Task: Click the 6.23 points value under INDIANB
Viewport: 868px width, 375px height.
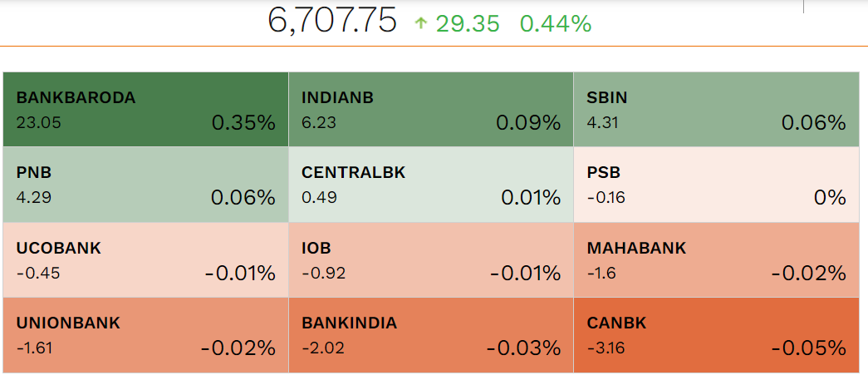Action: point(319,123)
